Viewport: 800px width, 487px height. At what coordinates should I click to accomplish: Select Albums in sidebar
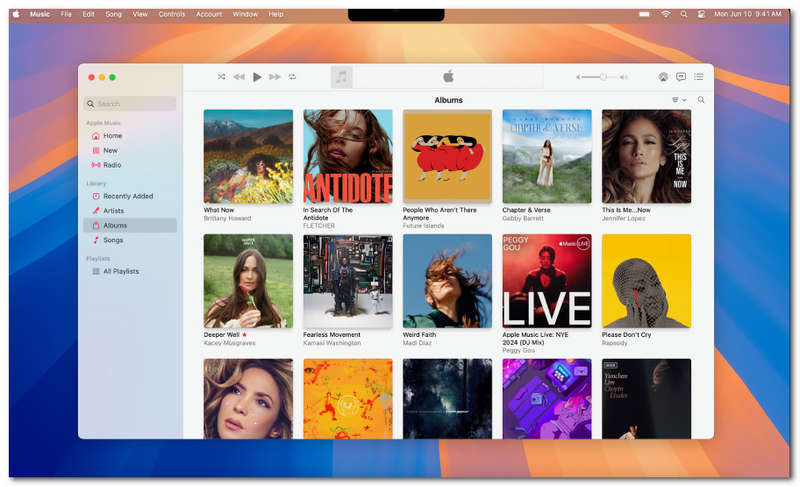pyautogui.click(x=130, y=225)
